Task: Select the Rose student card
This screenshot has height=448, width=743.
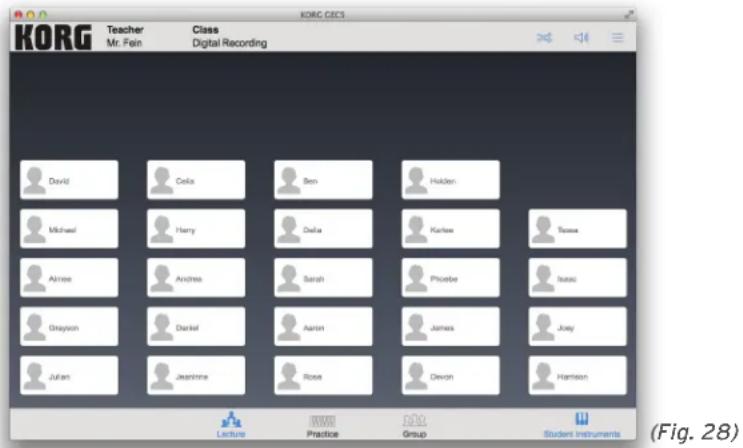Action: click(x=323, y=375)
